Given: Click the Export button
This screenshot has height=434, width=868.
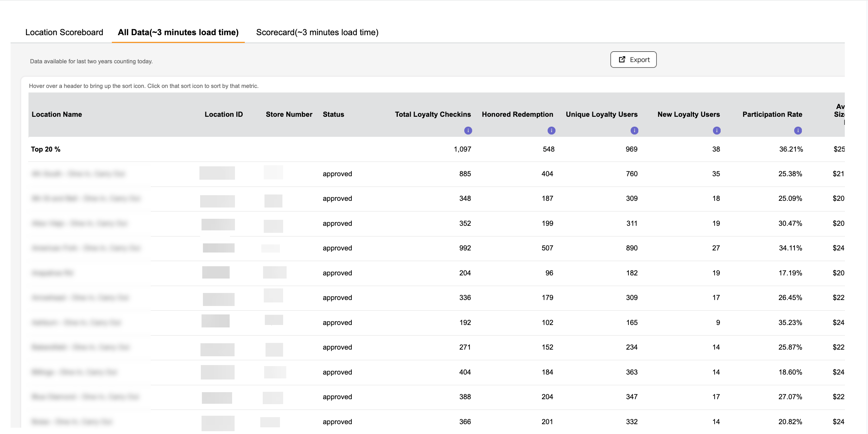Looking at the screenshot, I should [x=633, y=59].
